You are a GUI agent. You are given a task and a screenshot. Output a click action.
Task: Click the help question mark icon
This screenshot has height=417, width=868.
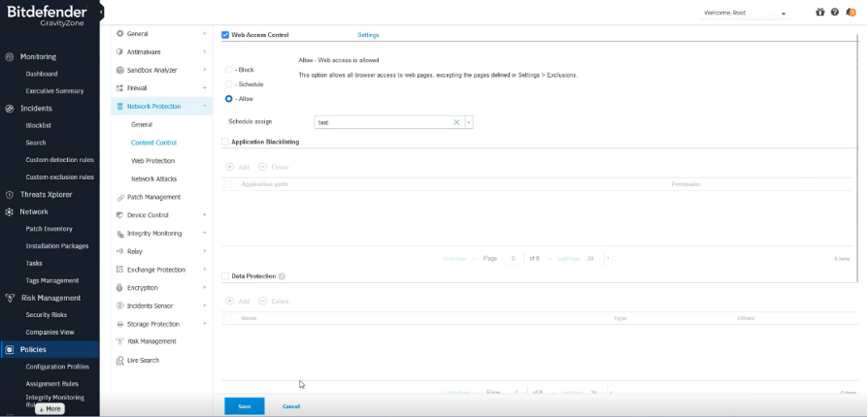pos(835,13)
